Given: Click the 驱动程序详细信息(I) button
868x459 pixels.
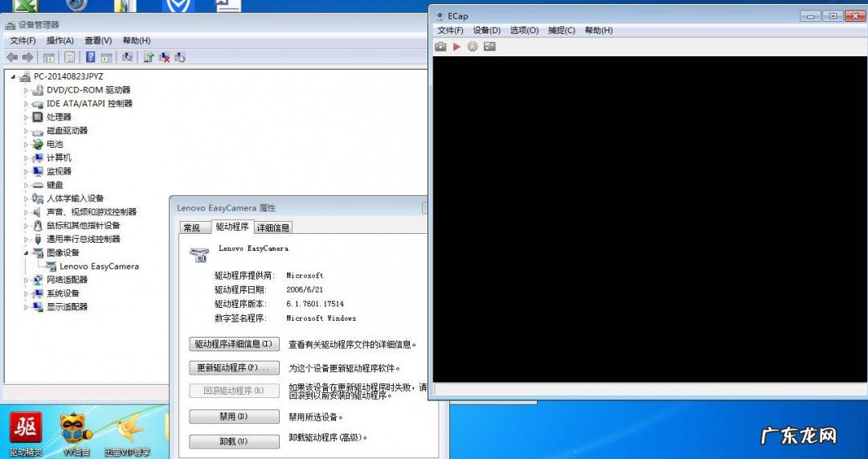Looking at the screenshot, I should coord(234,344).
